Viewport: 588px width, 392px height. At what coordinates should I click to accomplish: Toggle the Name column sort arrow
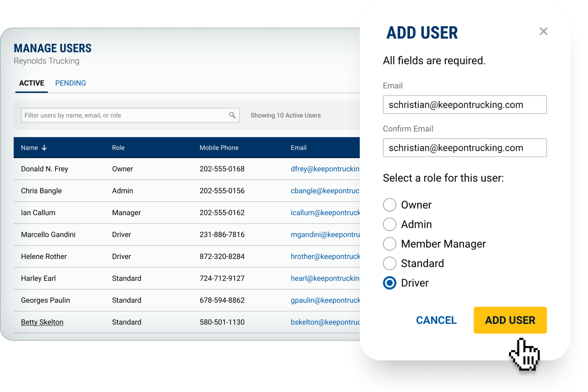tap(45, 148)
